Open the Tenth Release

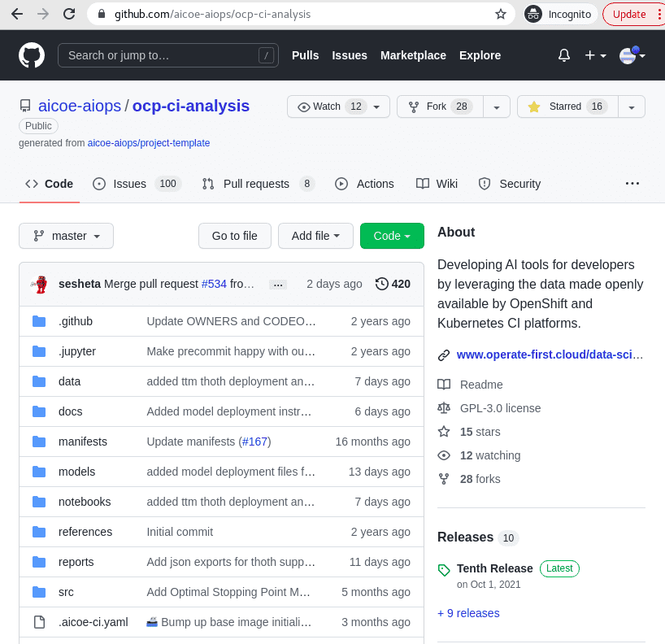(494, 568)
